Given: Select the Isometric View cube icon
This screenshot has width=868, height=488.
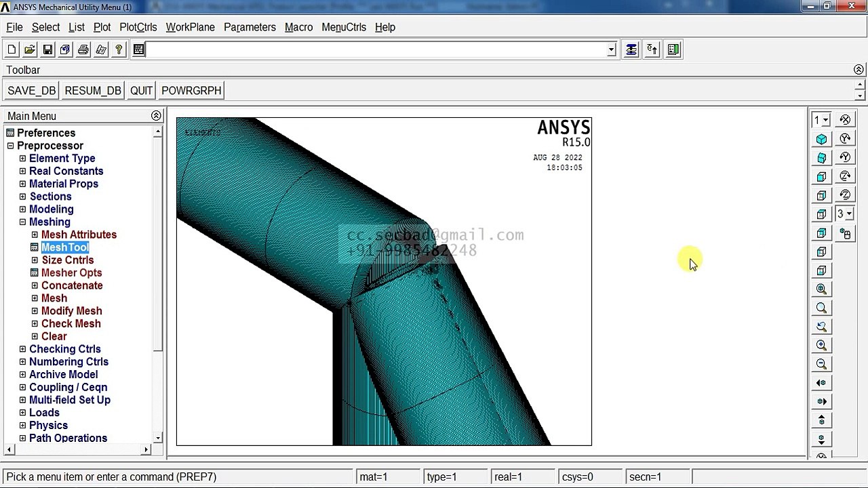Looking at the screenshot, I should (822, 139).
